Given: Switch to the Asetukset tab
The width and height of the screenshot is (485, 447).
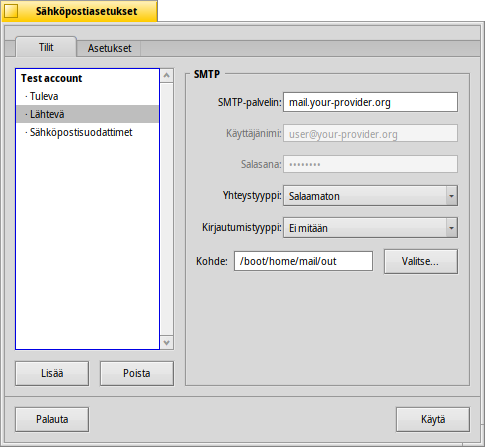Looking at the screenshot, I should [109, 48].
